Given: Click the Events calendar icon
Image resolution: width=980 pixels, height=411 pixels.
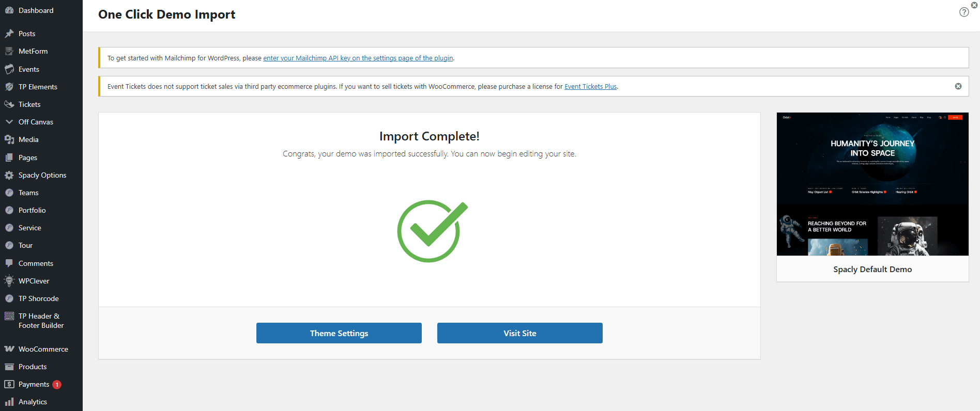Looking at the screenshot, I should [9, 69].
